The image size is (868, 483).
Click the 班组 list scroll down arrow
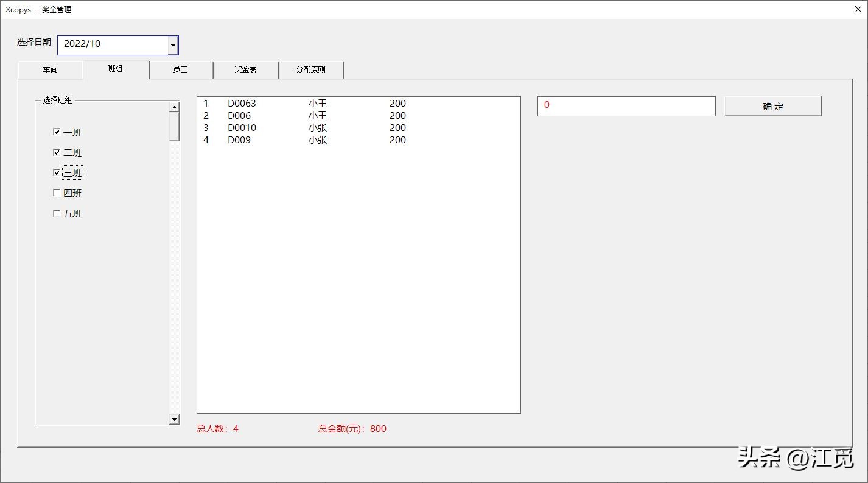click(x=175, y=419)
